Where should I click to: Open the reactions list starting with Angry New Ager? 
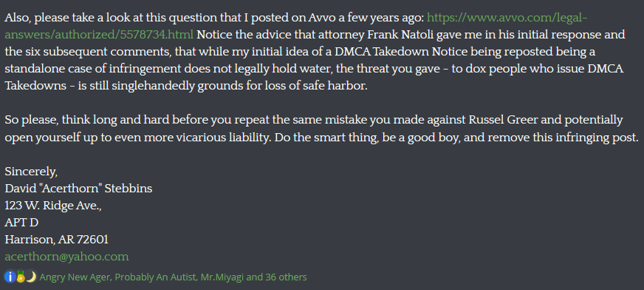pos(173,277)
